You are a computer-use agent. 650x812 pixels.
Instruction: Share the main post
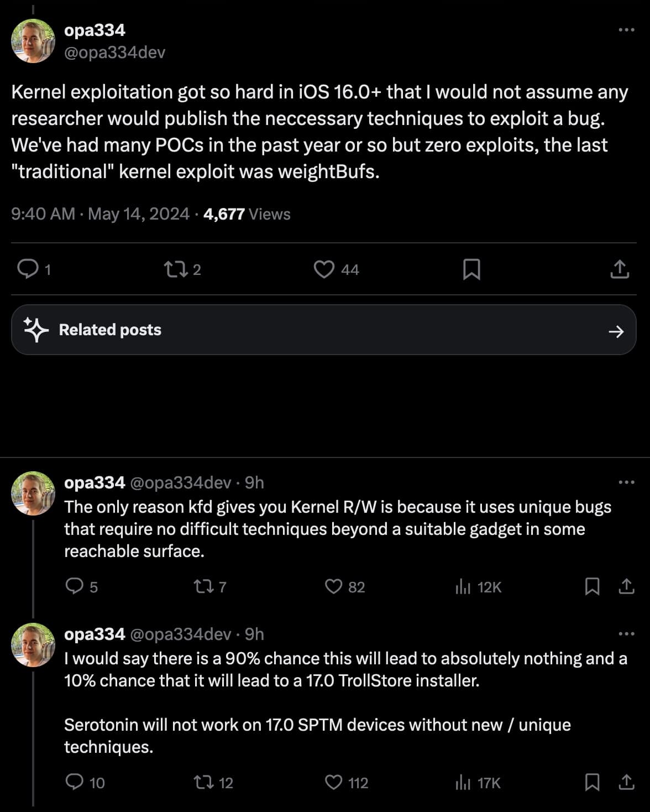click(620, 269)
